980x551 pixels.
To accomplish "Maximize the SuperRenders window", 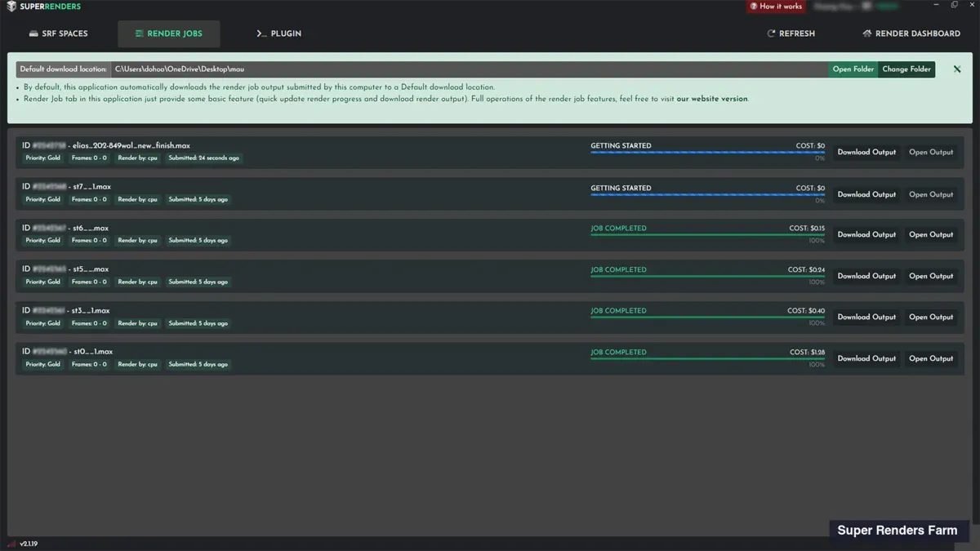I will 954,6.
